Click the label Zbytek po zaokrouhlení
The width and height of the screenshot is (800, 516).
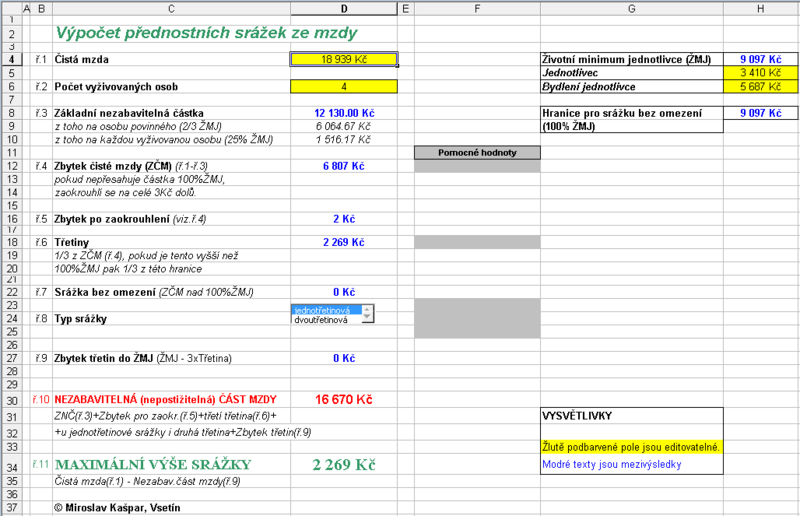tap(112, 219)
